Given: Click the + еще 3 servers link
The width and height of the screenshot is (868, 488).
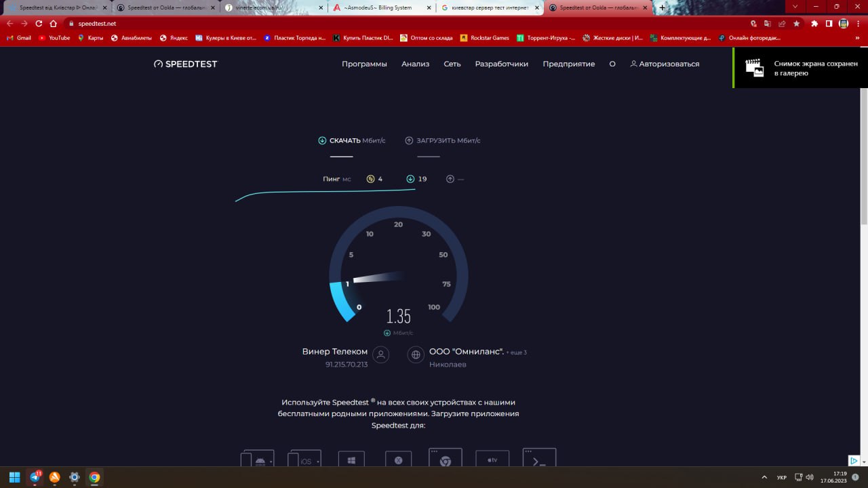Looking at the screenshot, I should click(x=516, y=352).
